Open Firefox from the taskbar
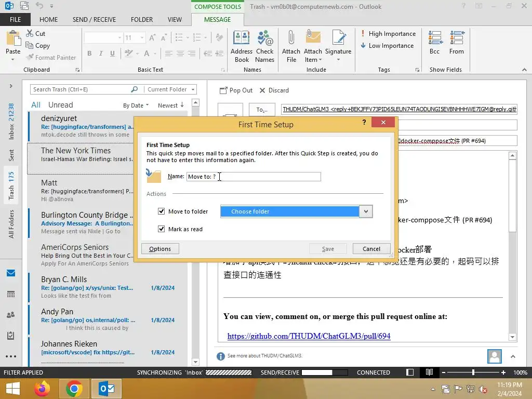532x399 pixels. pos(42,389)
